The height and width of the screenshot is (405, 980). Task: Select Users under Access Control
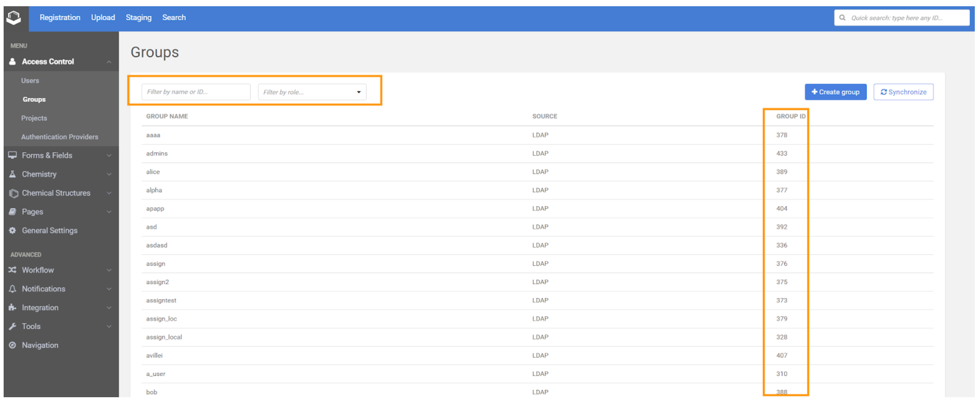(30, 80)
